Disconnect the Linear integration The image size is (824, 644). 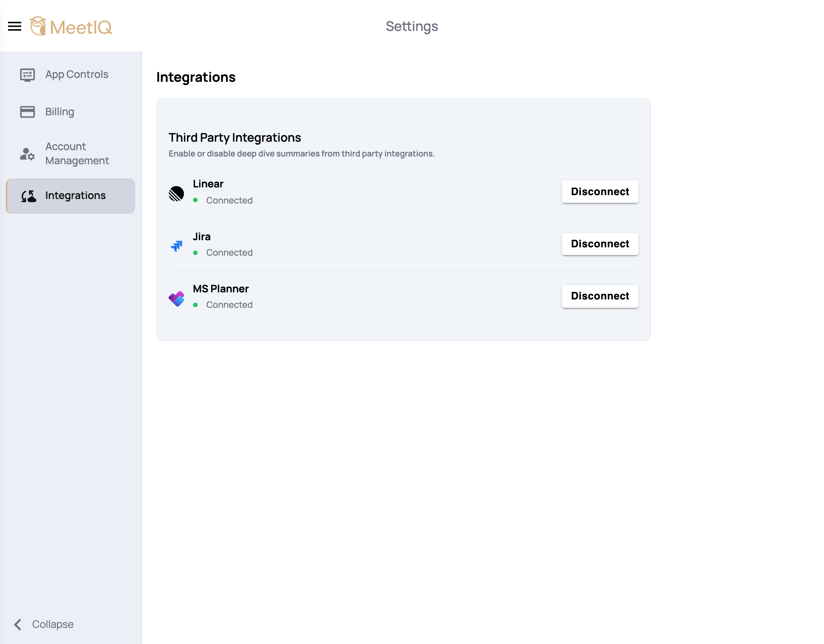click(600, 191)
